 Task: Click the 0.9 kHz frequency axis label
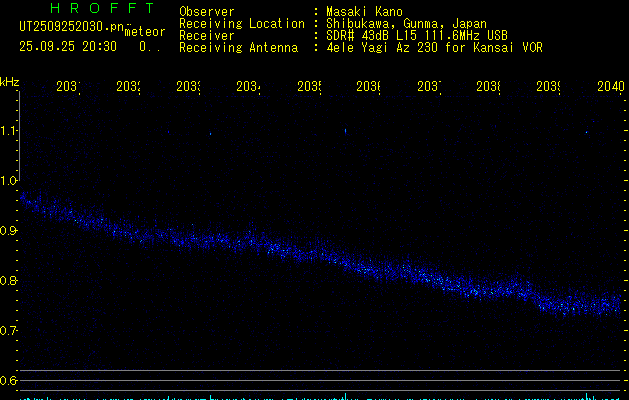[9, 231]
